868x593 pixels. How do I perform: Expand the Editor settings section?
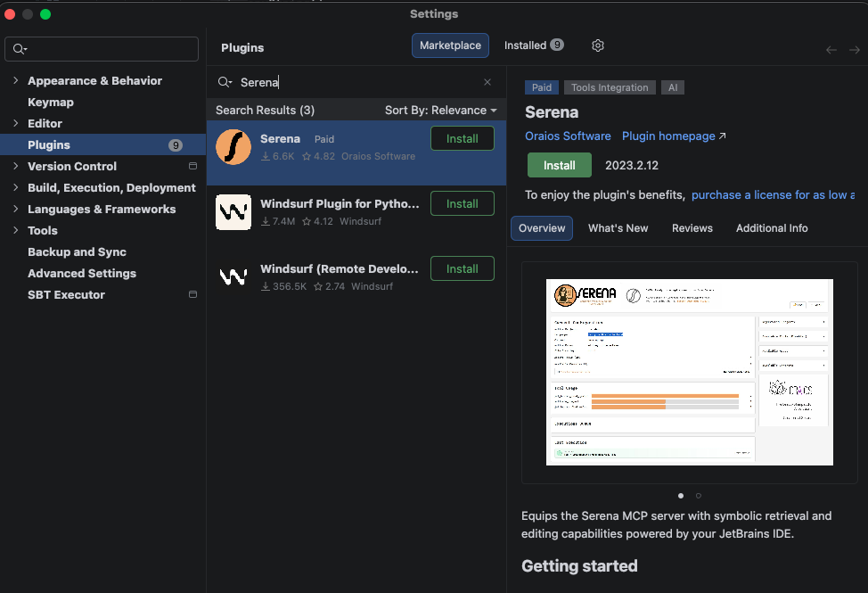[x=15, y=123]
